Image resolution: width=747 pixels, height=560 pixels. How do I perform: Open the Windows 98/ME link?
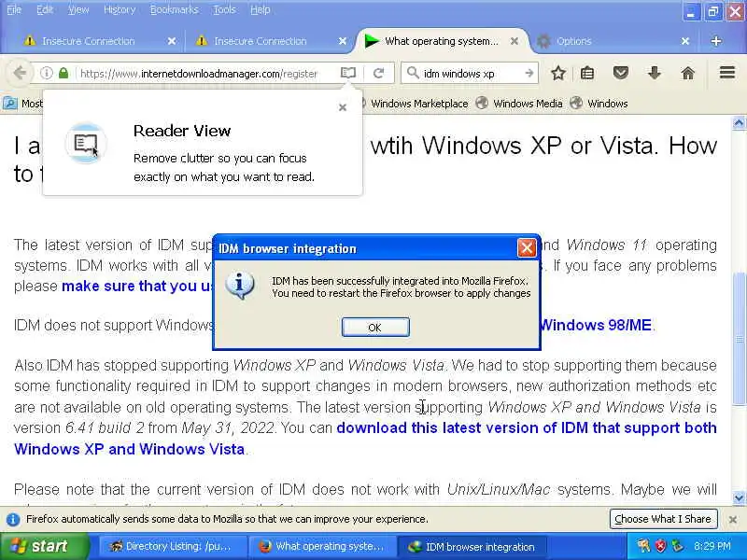click(596, 325)
